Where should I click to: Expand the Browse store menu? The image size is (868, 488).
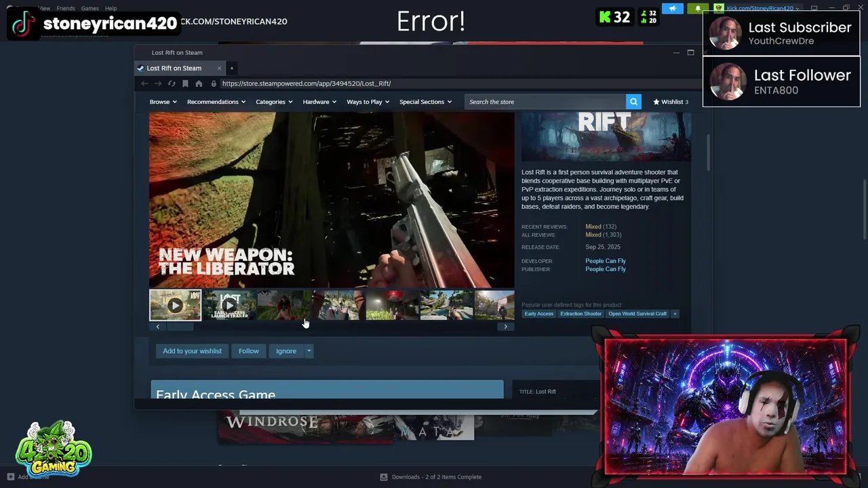click(163, 102)
